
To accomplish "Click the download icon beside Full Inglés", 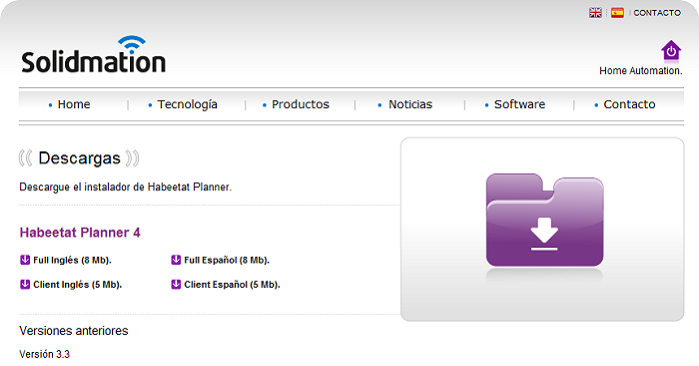I will [25, 259].
